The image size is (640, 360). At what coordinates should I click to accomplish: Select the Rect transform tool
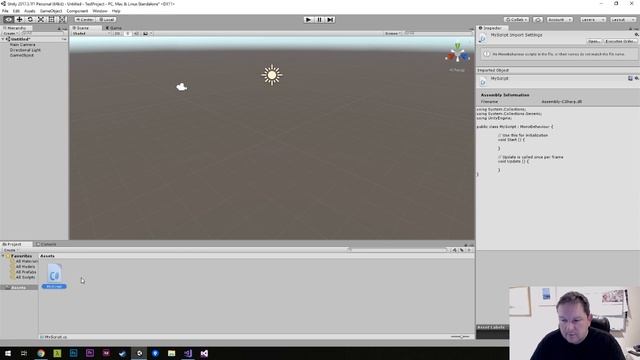pyautogui.click(x=51, y=20)
